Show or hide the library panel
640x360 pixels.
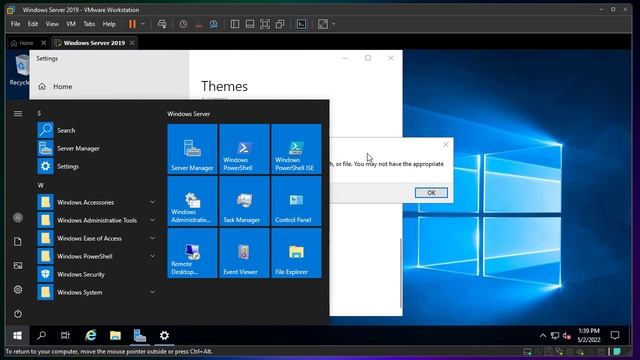pos(235,24)
